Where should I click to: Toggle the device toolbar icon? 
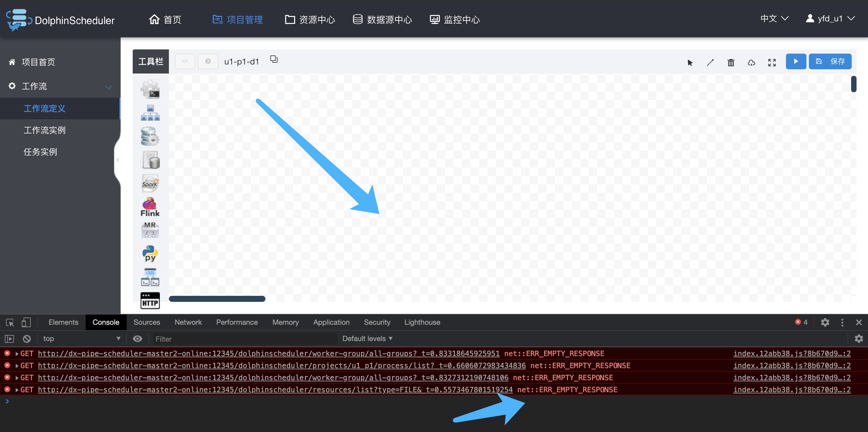(x=26, y=323)
